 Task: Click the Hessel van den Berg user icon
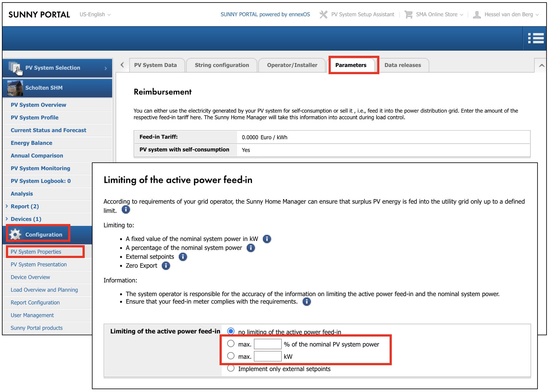[477, 14]
